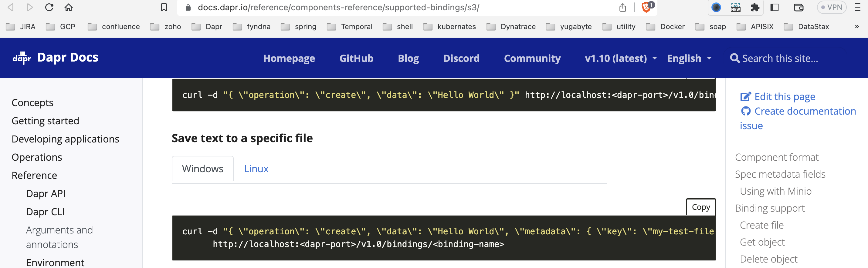This screenshot has width=868, height=268.
Task: Jump to Binding support section
Action: click(x=770, y=208)
